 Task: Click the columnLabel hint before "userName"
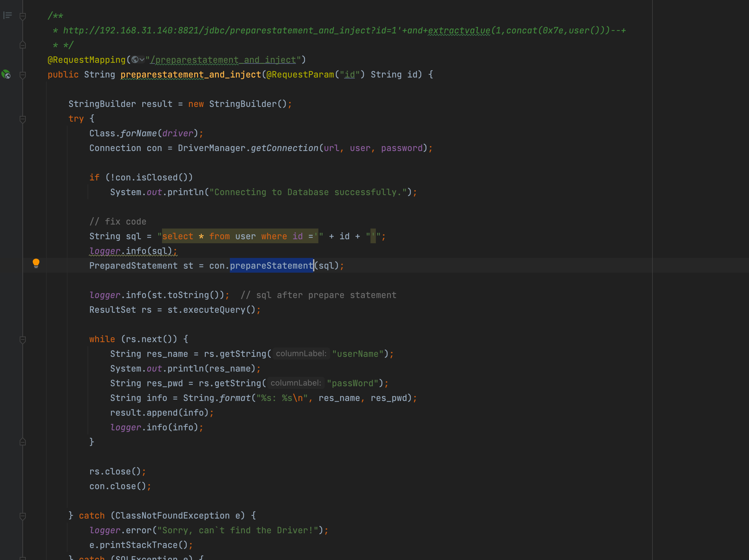point(301,354)
